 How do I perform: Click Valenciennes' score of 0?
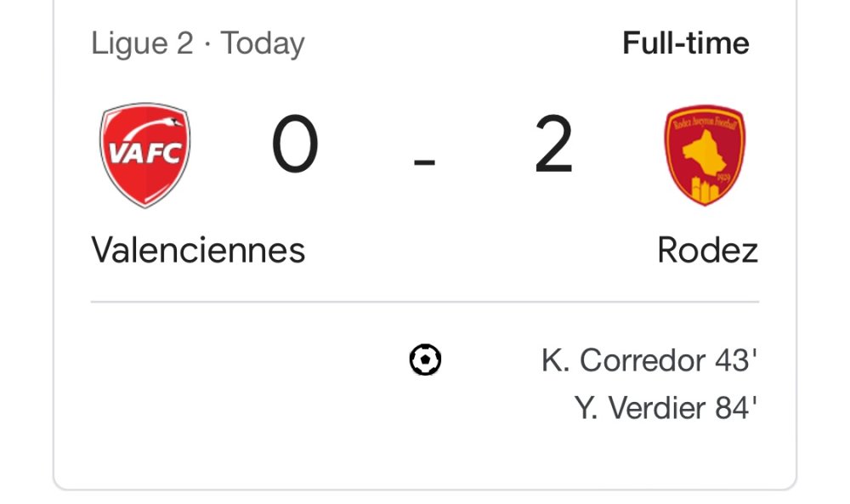coord(295,146)
